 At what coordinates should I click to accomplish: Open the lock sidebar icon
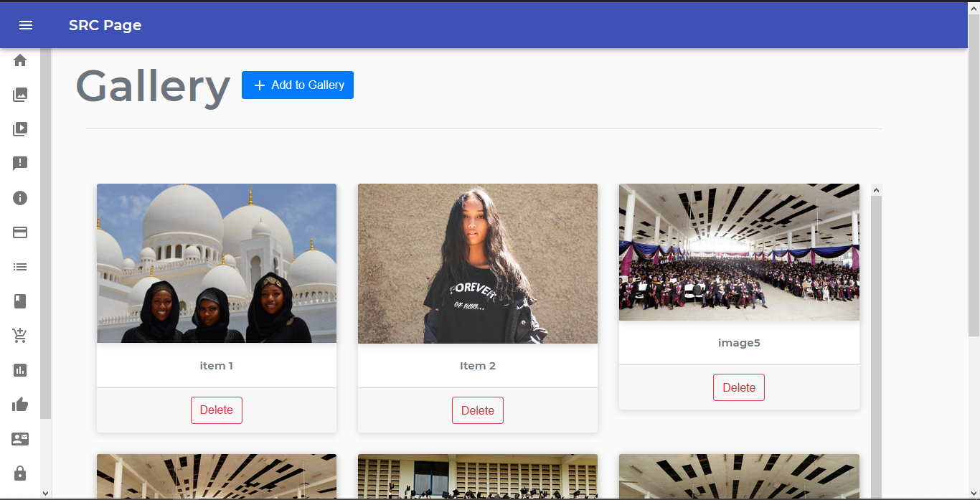pyautogui.click(x=20, y=473)
